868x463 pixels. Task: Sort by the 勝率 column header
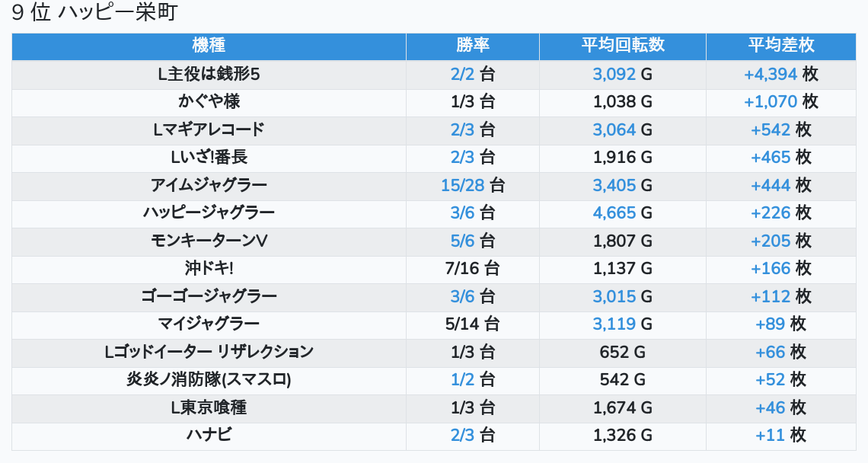pos(472,46)
